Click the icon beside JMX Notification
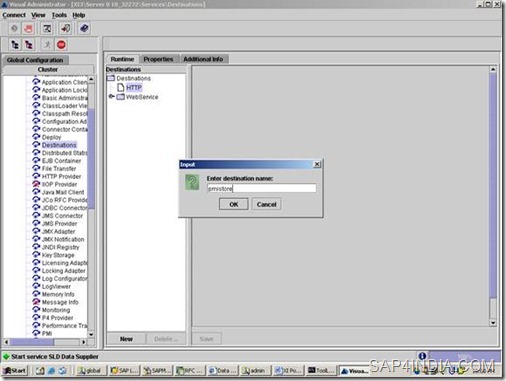 36,239
